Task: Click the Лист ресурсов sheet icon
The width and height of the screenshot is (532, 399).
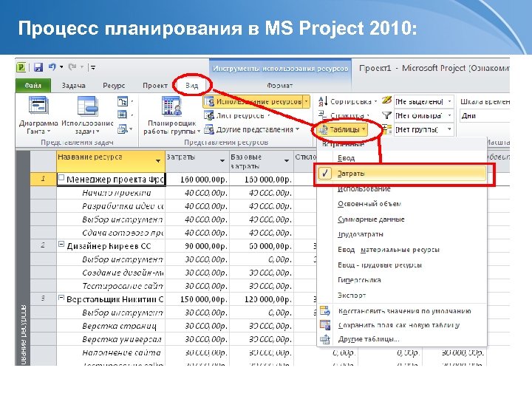Action: click(x=209, y=115)
